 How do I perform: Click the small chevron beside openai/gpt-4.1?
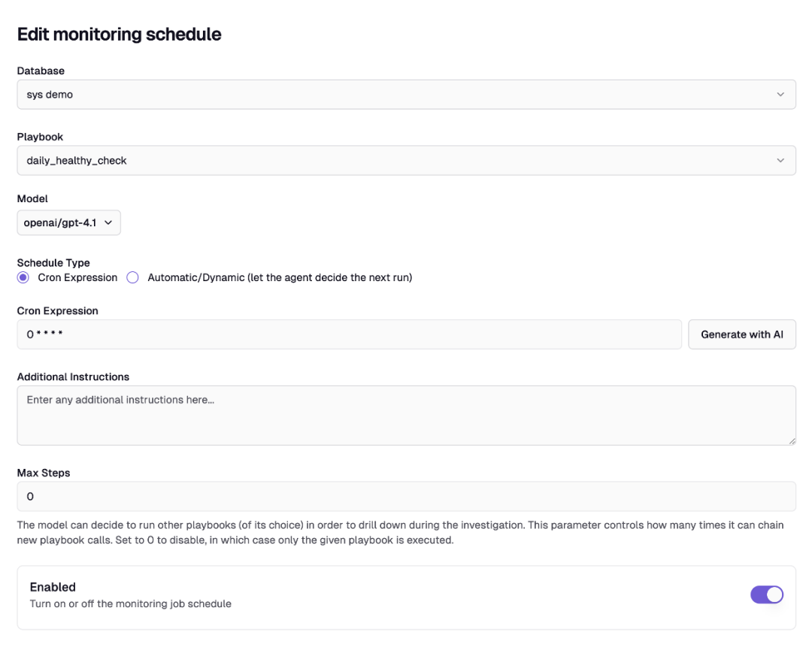pos(108,223)
